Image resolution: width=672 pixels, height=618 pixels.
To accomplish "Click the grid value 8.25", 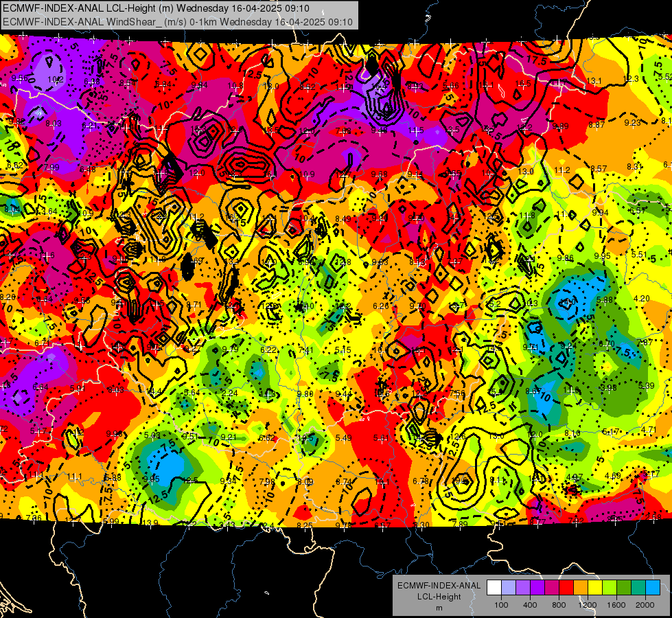I will point(305,525).
